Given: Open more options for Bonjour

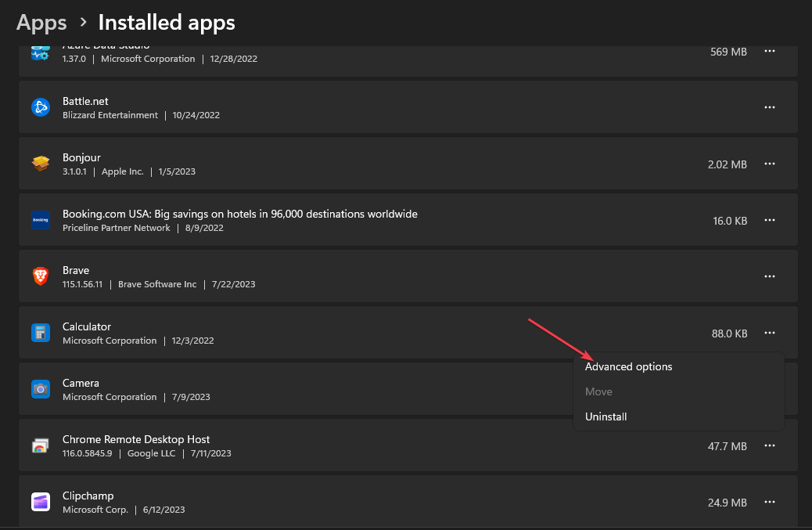Looking at the screenshot, I should [x=770, y=164].
